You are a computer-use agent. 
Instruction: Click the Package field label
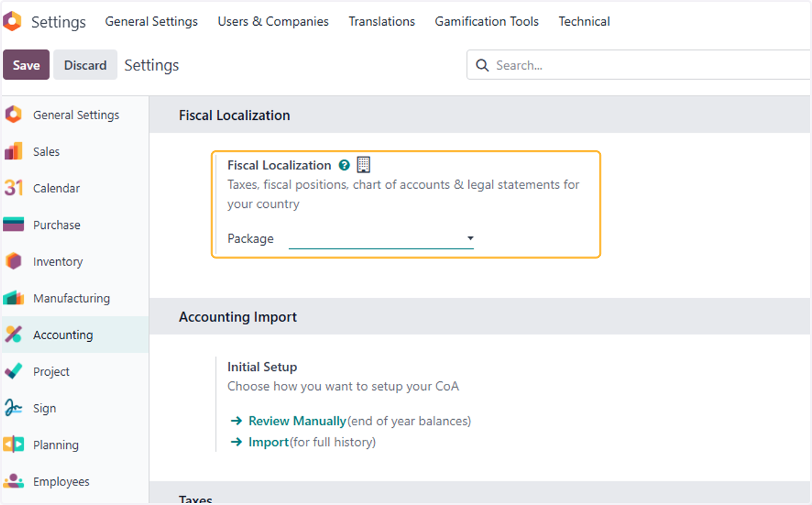[x=250, y=239]
